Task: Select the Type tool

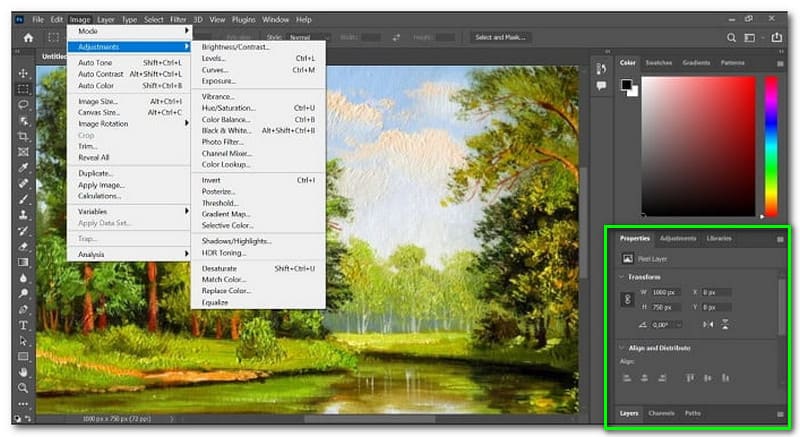Action: [x=23, y=325]
